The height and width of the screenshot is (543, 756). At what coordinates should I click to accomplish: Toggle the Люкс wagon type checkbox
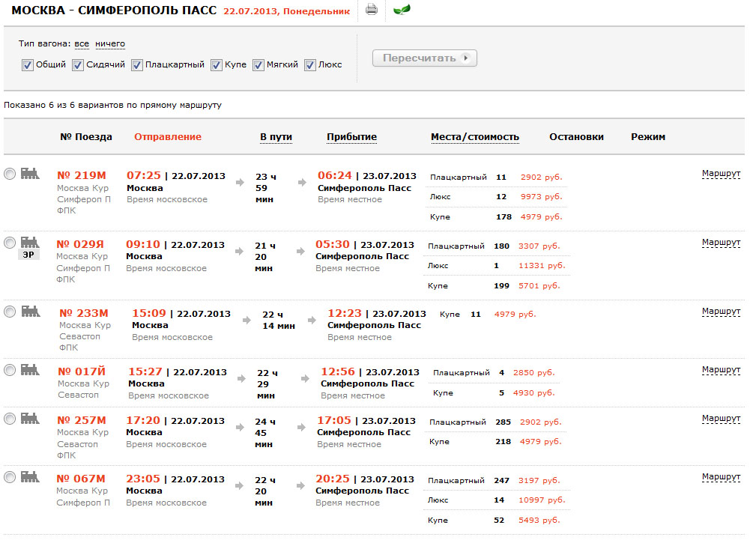310,65
